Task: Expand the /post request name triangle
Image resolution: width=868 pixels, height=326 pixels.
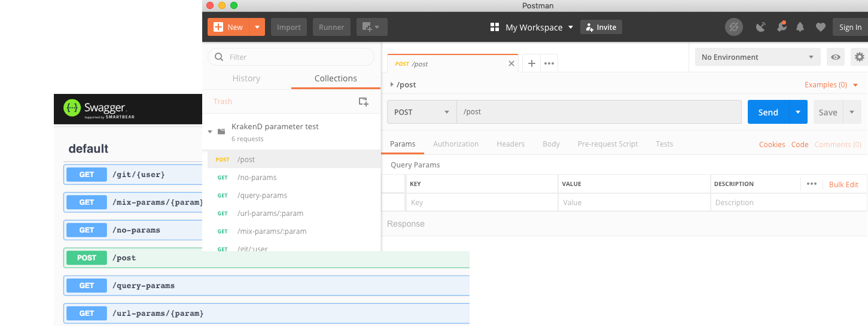Action: click(392, 85)
